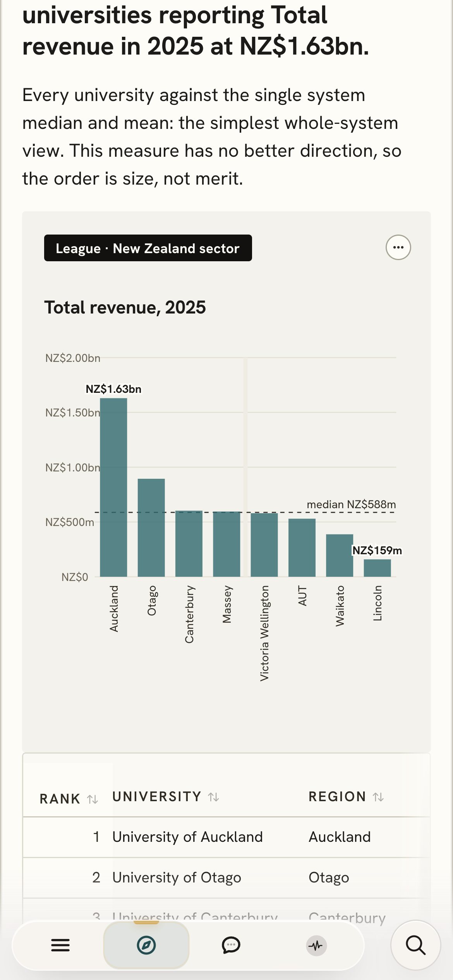Open the University of Auckland row
Image resolution: width=453 pixels, height=980 pixels.
pyautogui.click(x=226, y=837)
